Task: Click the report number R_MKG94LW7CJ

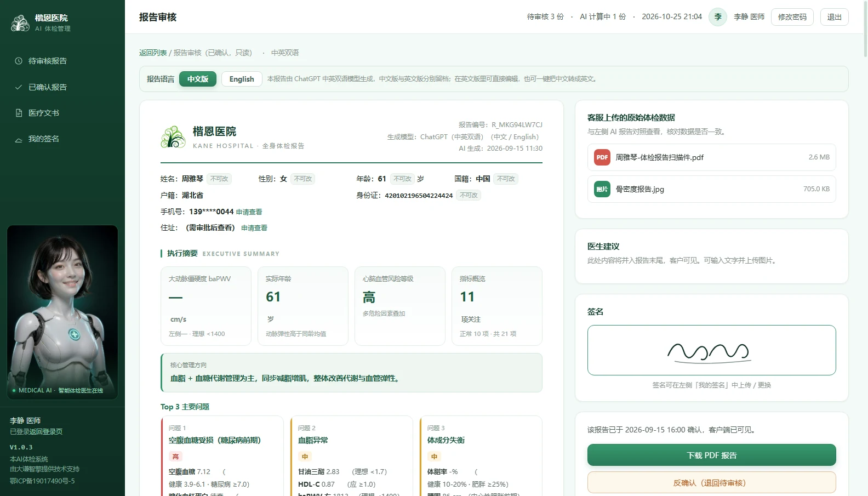Action: (517, 125)
